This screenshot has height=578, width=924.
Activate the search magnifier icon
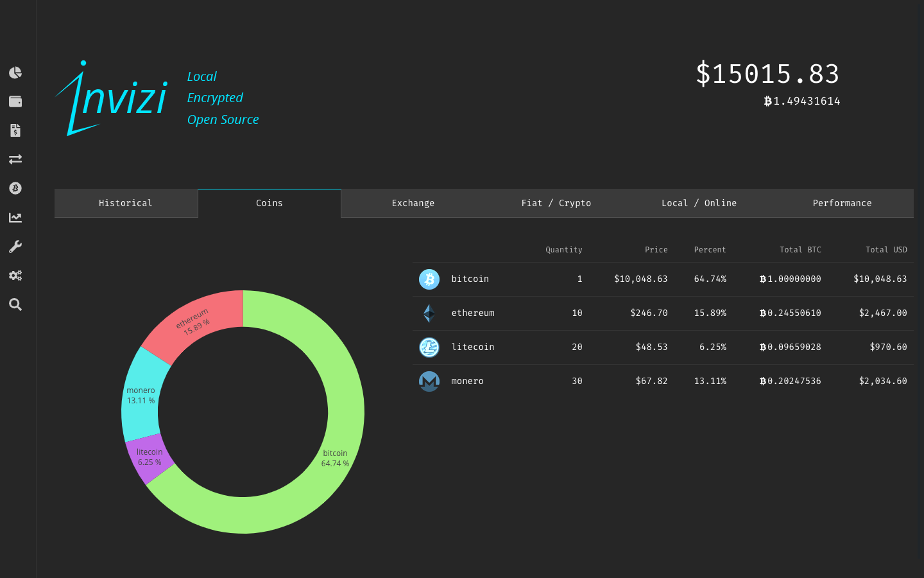(x=15, y=304)
